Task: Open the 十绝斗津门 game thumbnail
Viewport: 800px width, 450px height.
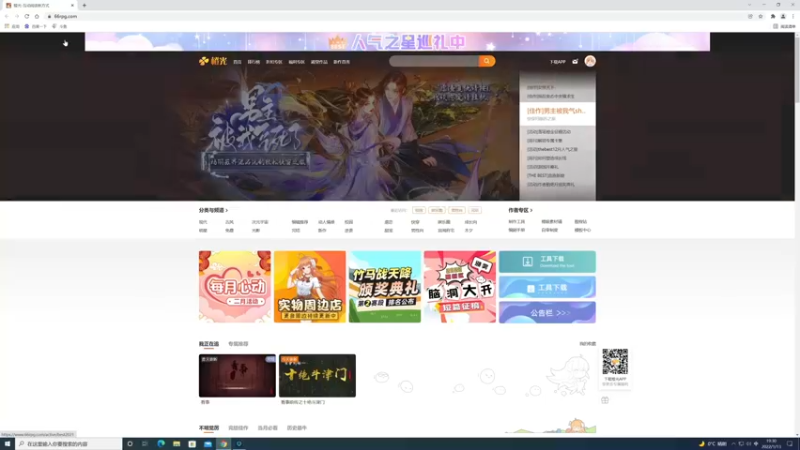Action: 317,376
